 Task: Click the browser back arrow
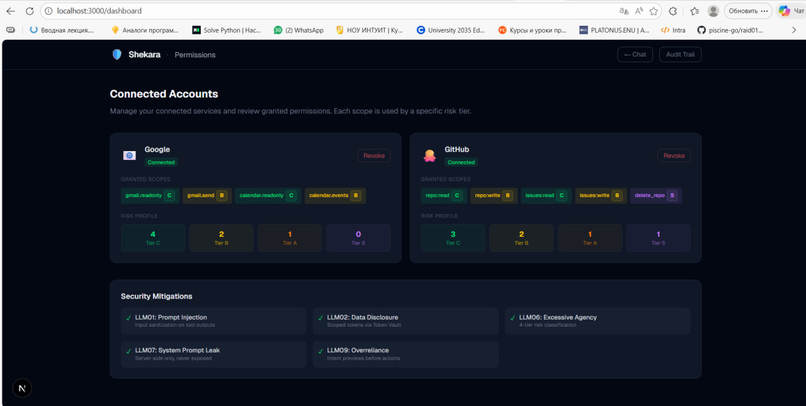click(x=10, y=11)
